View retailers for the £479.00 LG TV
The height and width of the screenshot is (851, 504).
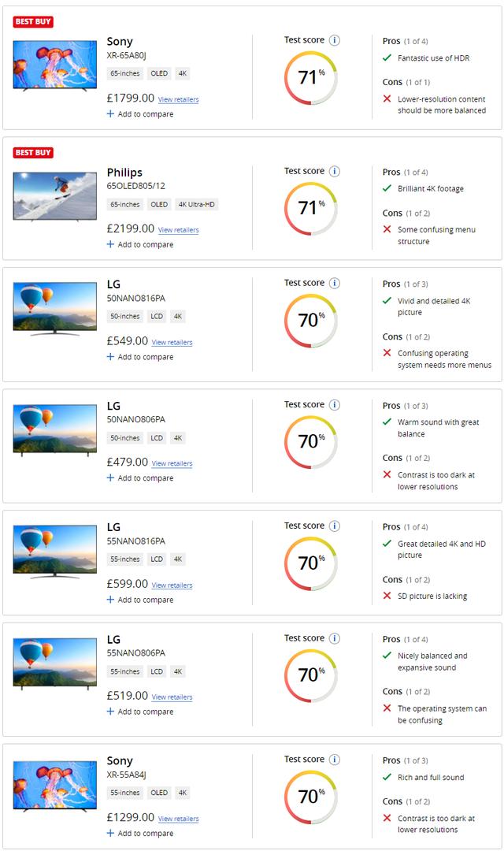[x=172, y=463]
